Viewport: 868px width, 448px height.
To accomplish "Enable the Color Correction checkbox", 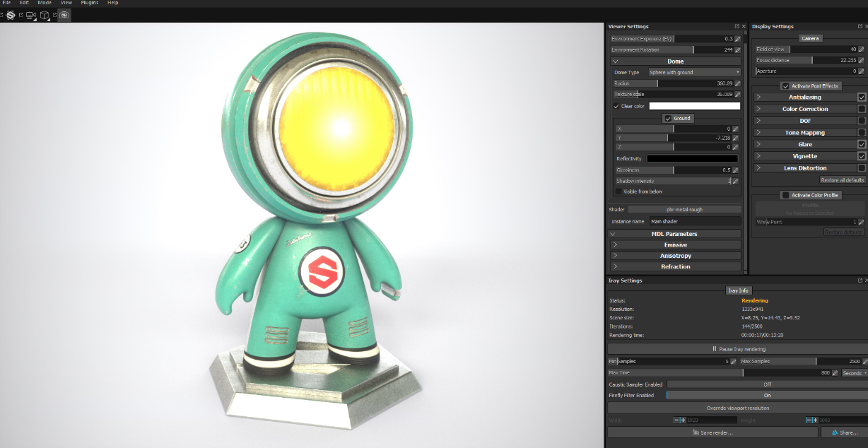I will click(862, 109).
